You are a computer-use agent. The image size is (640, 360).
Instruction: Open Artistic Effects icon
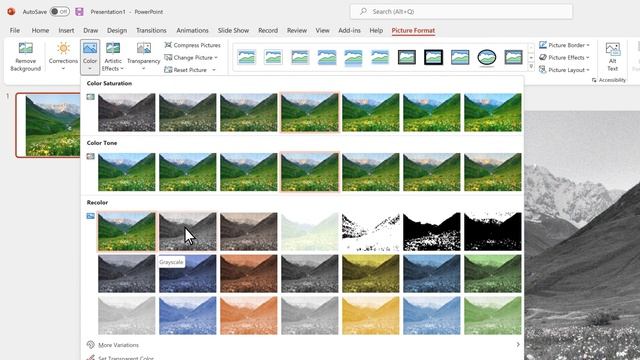pos(113,48)
